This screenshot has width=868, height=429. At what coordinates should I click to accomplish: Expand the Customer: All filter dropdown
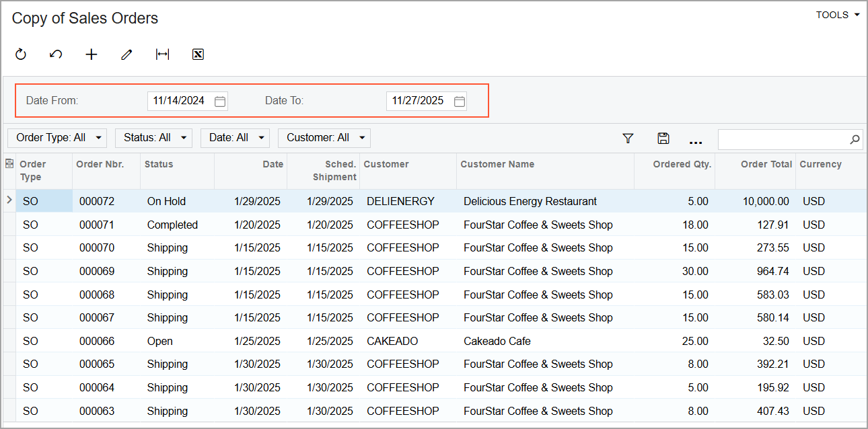pyautogui.click(x=324, y=138)
